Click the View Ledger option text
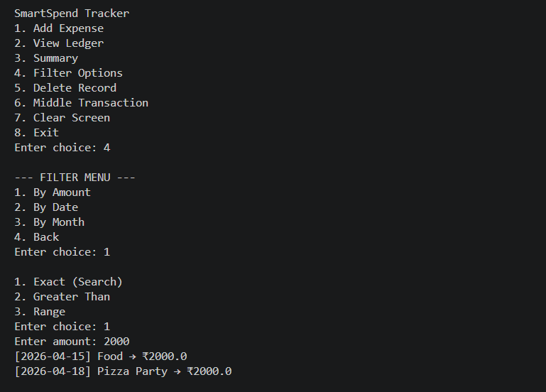This screenshot has height=392, width=546. [x=59, y=43]
